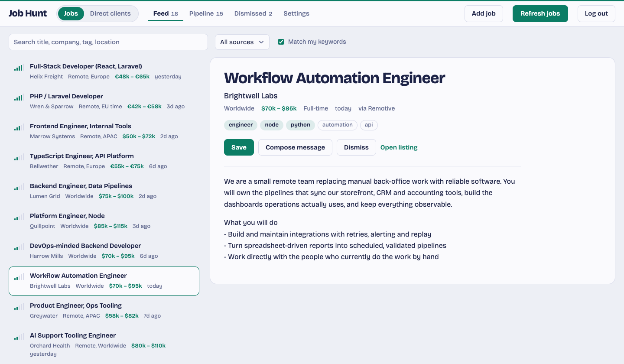Click Marrow Systems company name
The image size is (624, 364).
click(x=52, y=136)
